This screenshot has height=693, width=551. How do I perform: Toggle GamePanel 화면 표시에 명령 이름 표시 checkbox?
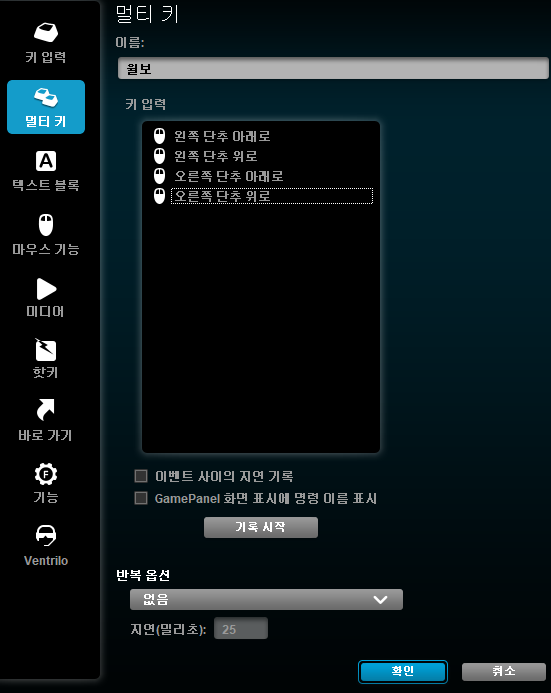pyautogui.click(x=141, y=498)
